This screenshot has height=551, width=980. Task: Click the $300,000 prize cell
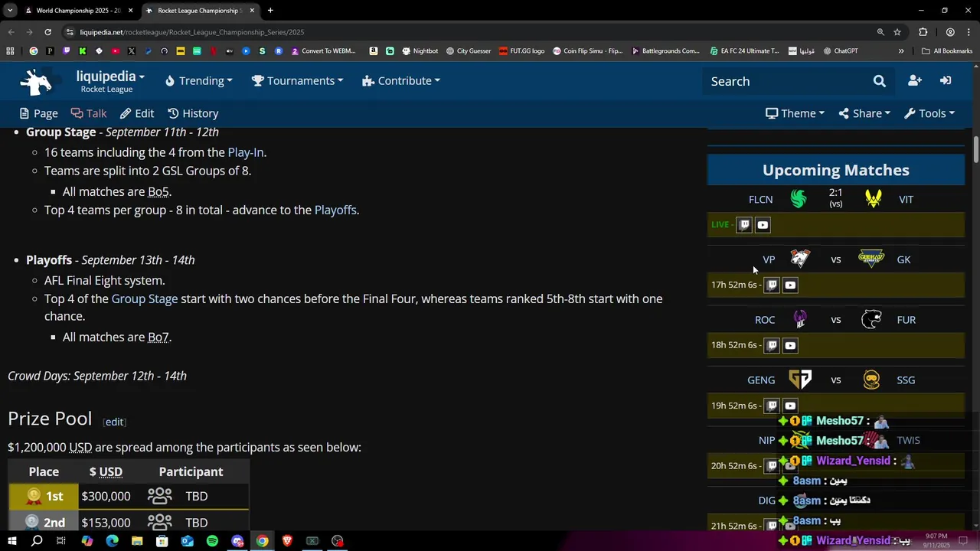point(106,496)
